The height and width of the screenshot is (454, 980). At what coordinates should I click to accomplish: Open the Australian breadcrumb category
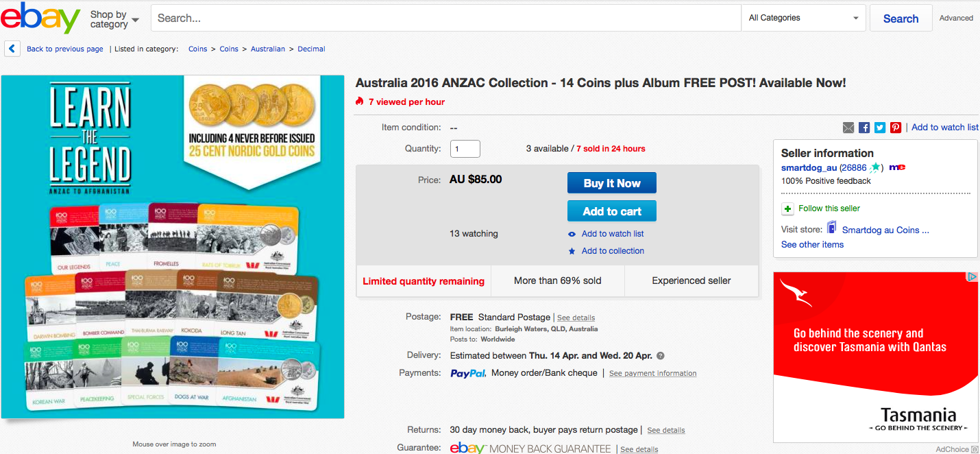(x=268, y=49)
